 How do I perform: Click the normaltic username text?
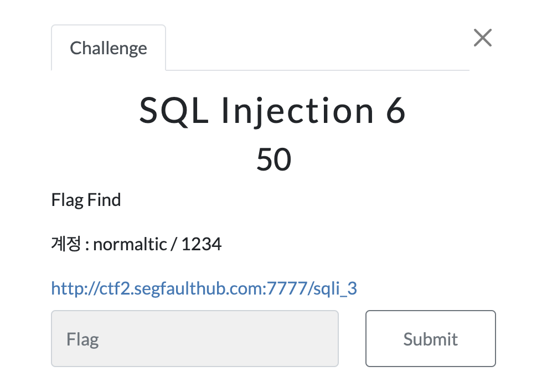130,244
